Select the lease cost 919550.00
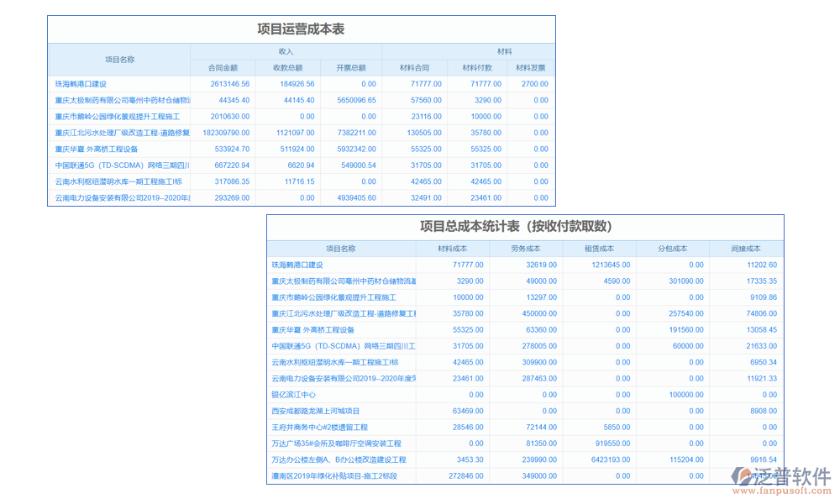This screenshot has height=504, width=840. [613, 444]
